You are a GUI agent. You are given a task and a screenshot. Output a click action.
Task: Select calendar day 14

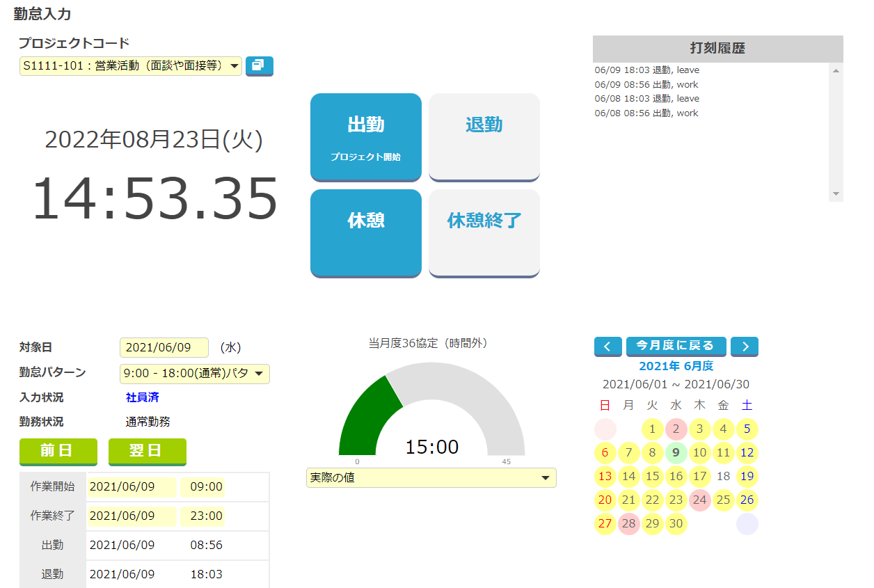pos(629,477)
